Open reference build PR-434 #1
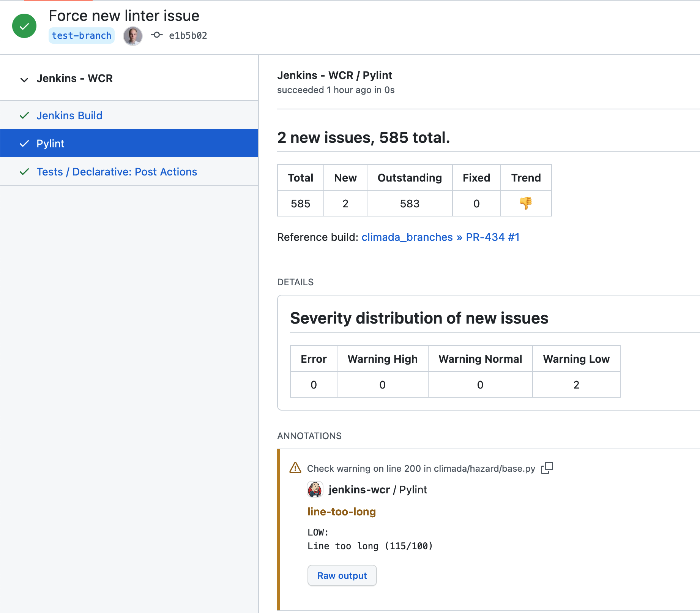Viewport: 700px width, 613px height. 492,237
